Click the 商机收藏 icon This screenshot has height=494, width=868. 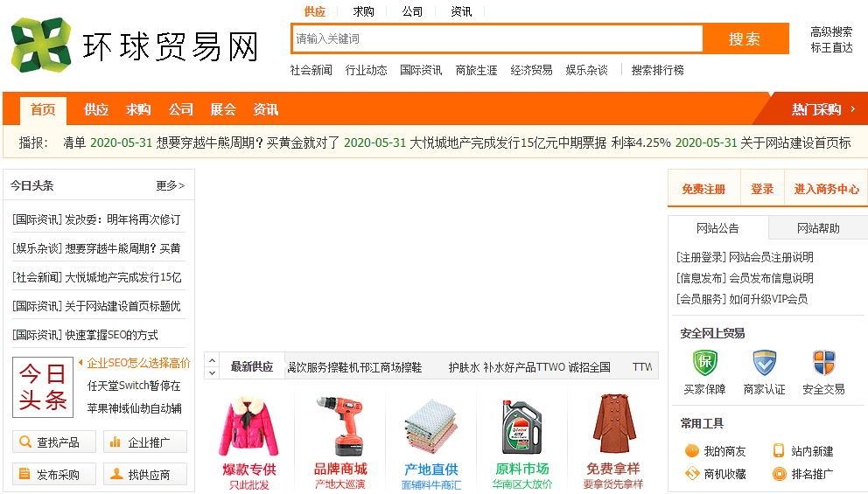[x=692, y=474]
